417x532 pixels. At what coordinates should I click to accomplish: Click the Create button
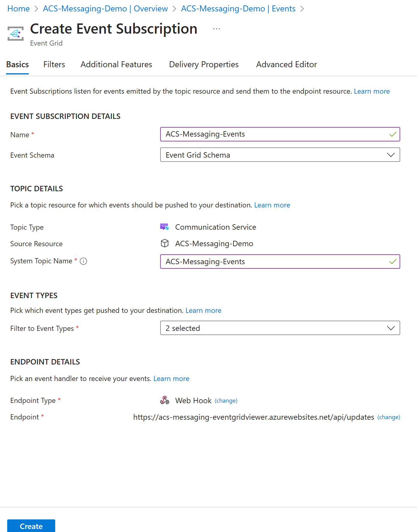31,526
